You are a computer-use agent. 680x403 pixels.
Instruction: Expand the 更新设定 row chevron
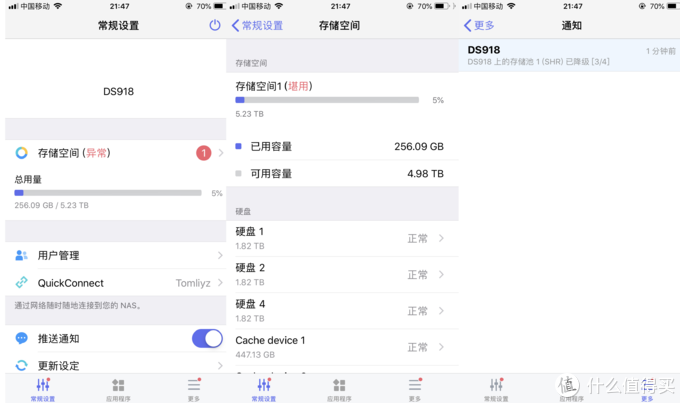tap(220, 365)
